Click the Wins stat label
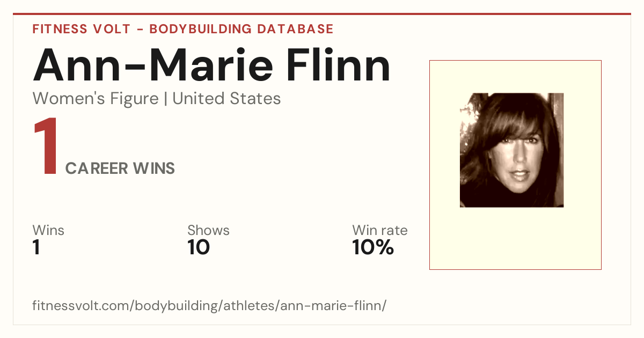Image resolution: width=644 pixels, height=338 pixels. pyautogui.click(x=48, y=230)
